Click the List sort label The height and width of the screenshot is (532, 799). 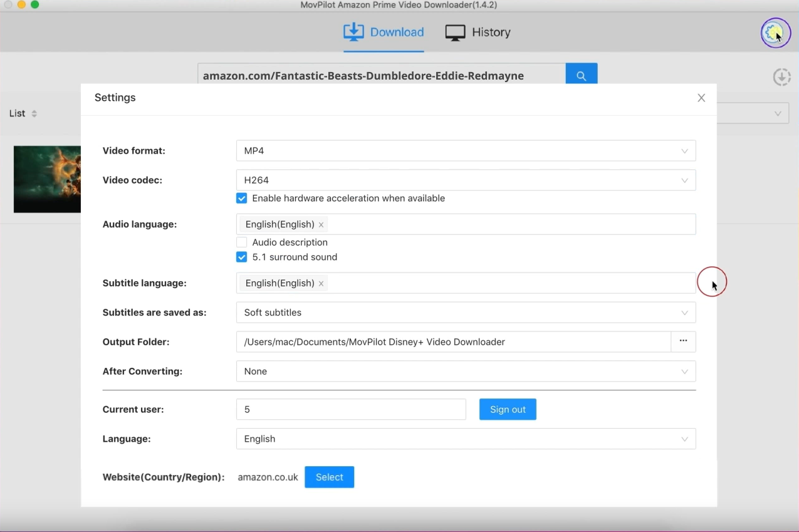coord(17,113)
